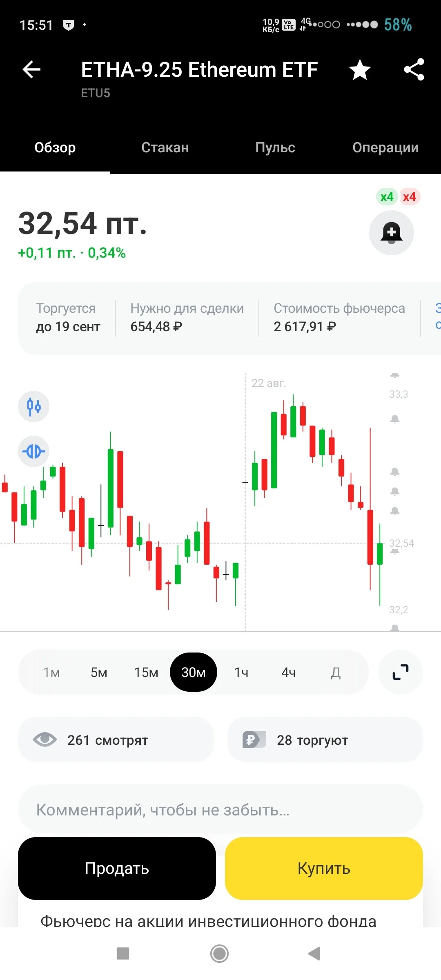Screen dimensions: 441x980
Task: Tap the comment input field
Action: click(x=220, y=809)
